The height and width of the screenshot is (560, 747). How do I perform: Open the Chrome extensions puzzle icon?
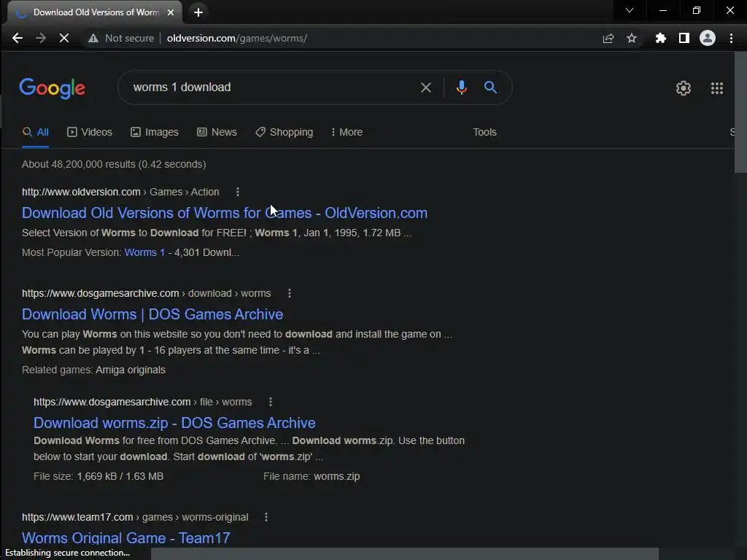pyautogui.click(x=660, y=38)
